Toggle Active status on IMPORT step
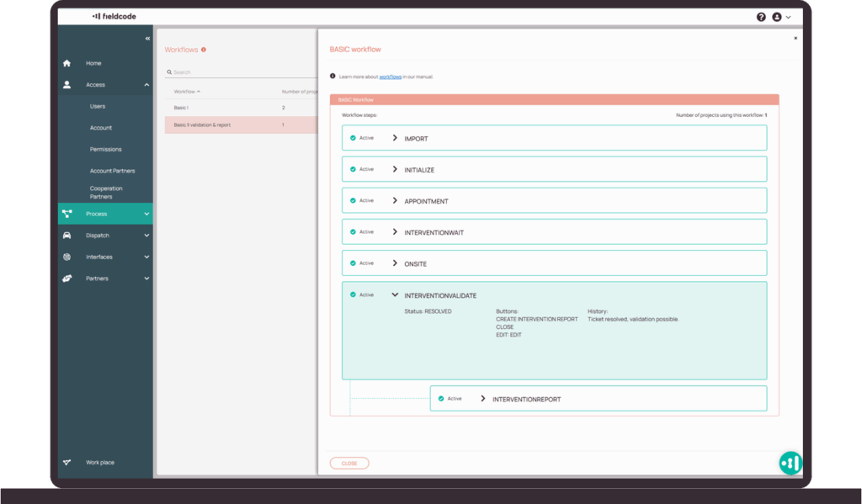Viewport: 862px width, 504px height. click(354, 138)
